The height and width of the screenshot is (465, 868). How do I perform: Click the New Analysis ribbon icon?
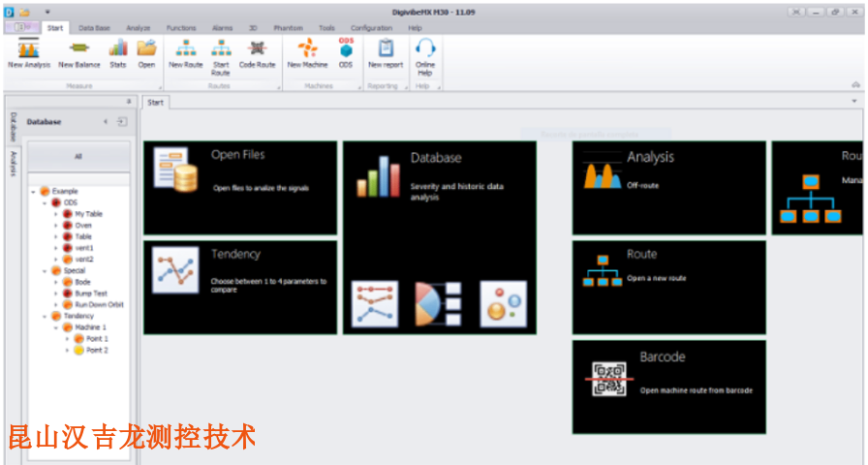29,52
